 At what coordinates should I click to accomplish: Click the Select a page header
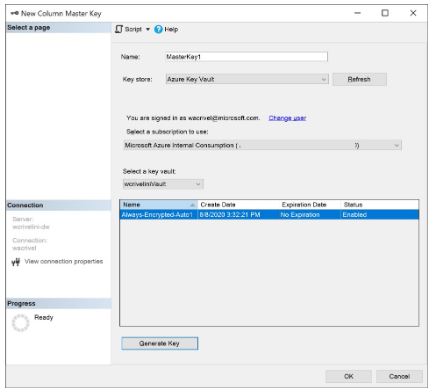click(58, 28)
